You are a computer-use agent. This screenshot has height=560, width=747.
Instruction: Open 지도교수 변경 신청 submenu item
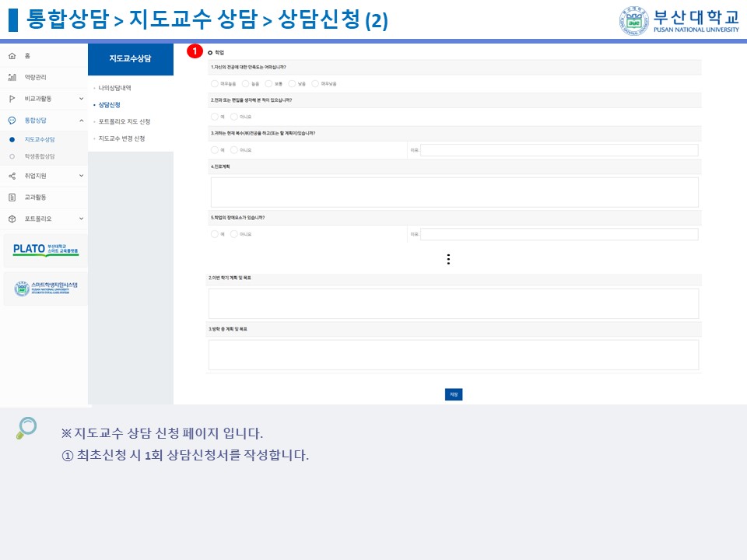point(121,138)
